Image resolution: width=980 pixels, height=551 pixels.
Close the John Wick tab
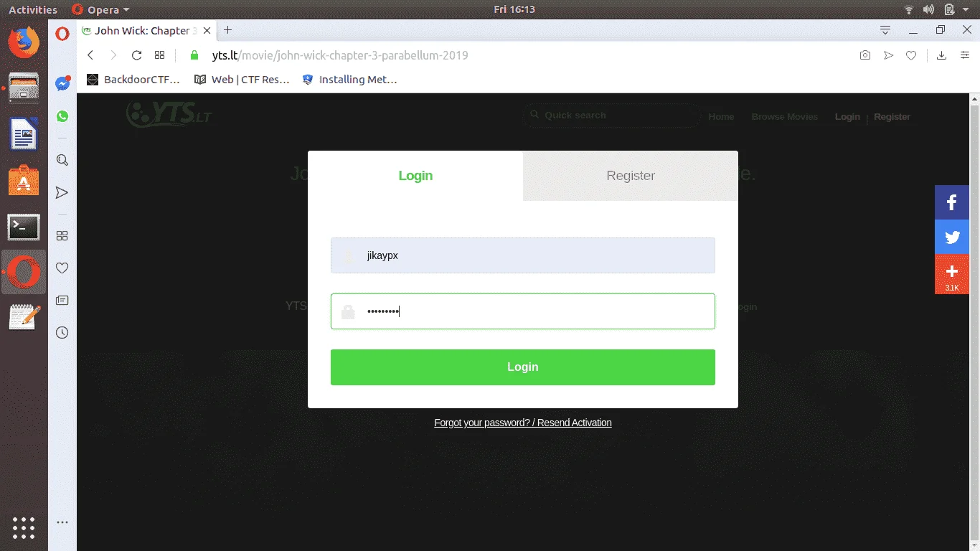pyautogui.click(x=207, y=30)
